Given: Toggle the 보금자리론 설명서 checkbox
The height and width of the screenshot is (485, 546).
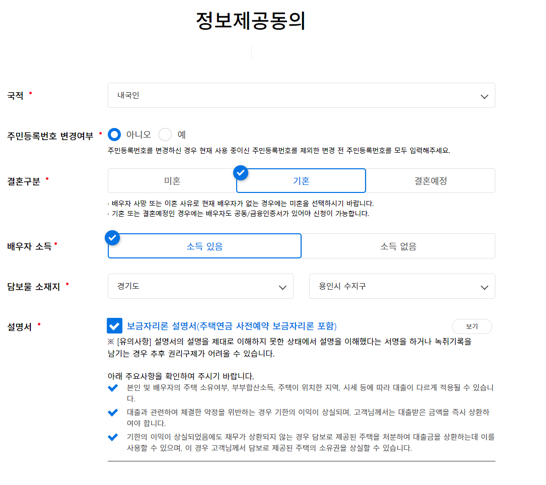Looking at the screenshot, I should click(115, 326).
